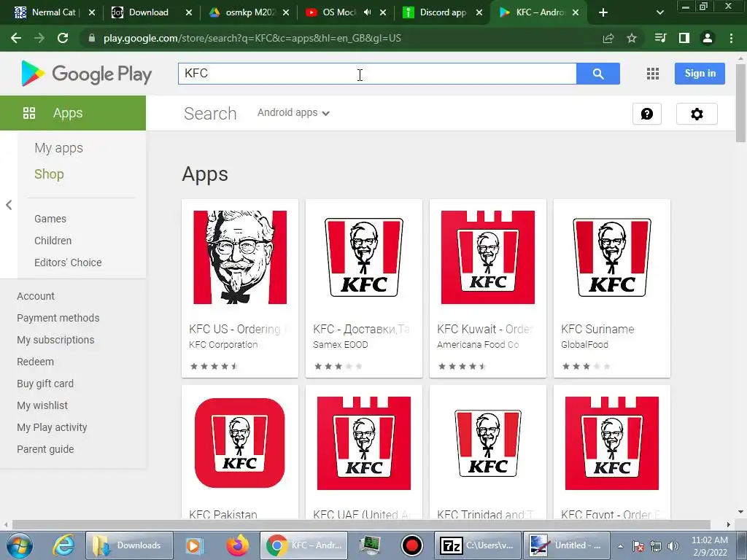Open the settings gear on Google Play
Image resolution: width=747 pixels, height=560 pixels.
coord(697,114)
